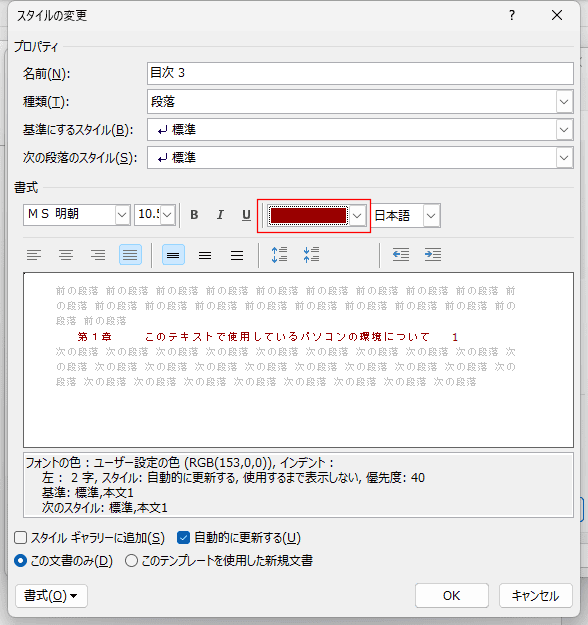Select justified text alignment icon
588x625 pixels.
(x=130, y=255)
